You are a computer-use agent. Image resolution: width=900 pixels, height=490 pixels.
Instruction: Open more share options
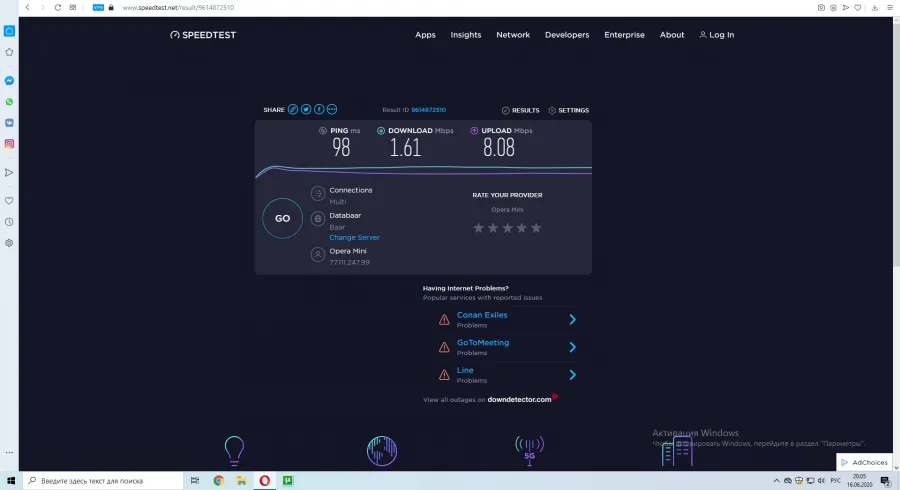pyautogui.click(x=332, y=110)
